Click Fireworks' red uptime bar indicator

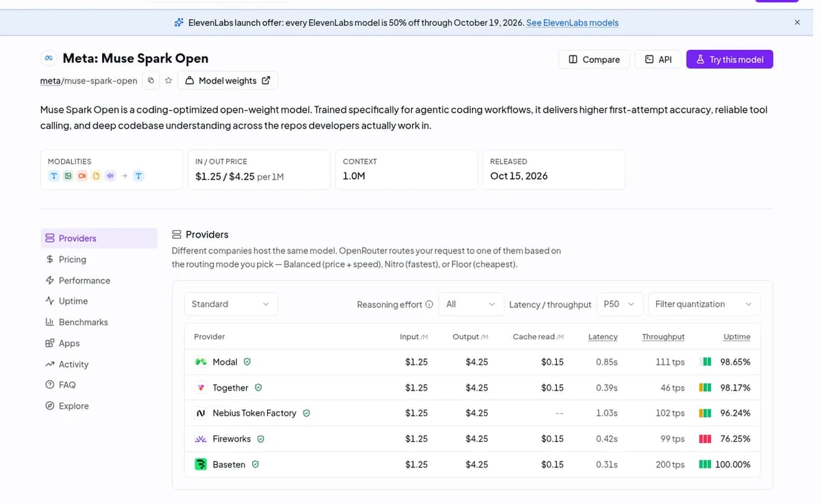[706, 439]
